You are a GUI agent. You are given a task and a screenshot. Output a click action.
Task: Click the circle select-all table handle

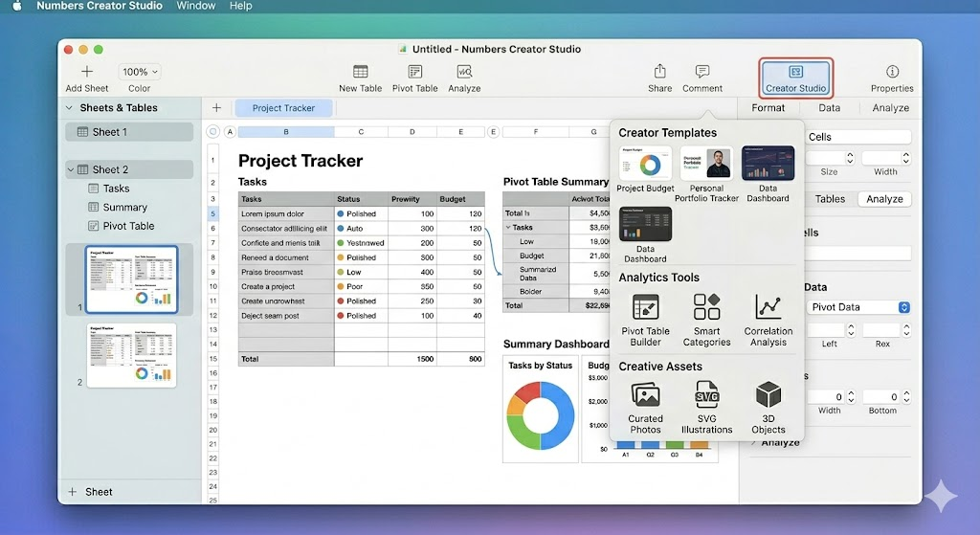213,132
